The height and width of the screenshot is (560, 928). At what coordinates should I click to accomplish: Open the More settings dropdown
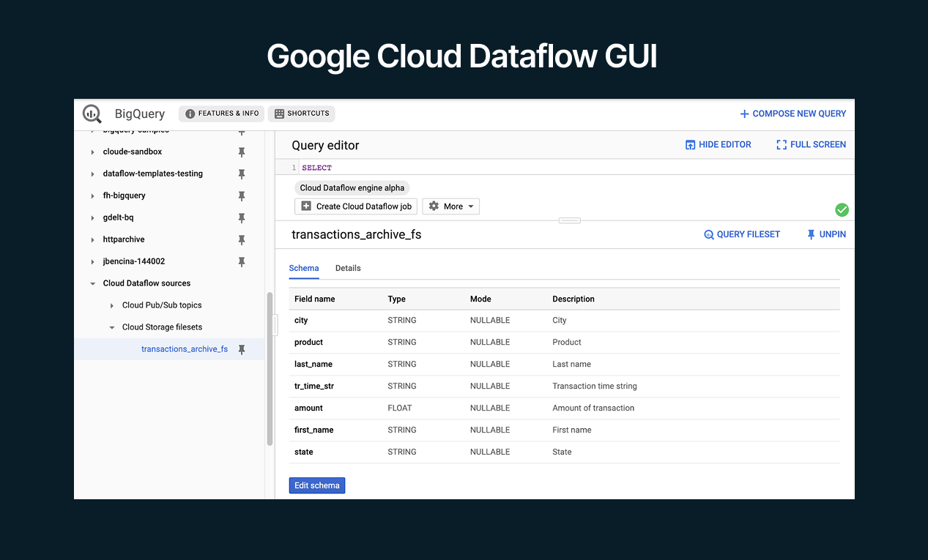pyautogui.click(x=450, y=206)
